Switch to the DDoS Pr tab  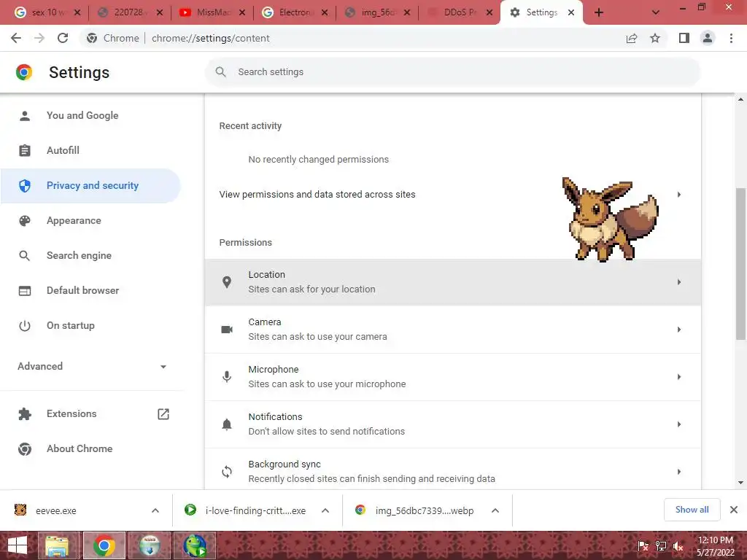point(459,12)
